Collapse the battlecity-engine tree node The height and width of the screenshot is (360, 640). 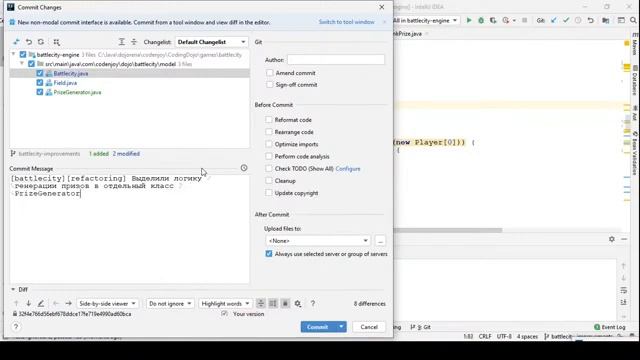13,54
